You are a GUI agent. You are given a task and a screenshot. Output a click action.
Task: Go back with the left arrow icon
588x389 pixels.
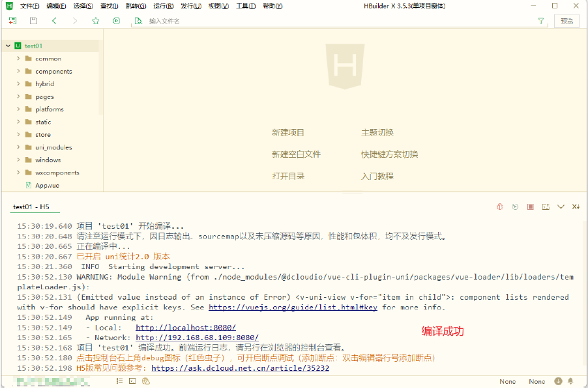tap(54, 21)
